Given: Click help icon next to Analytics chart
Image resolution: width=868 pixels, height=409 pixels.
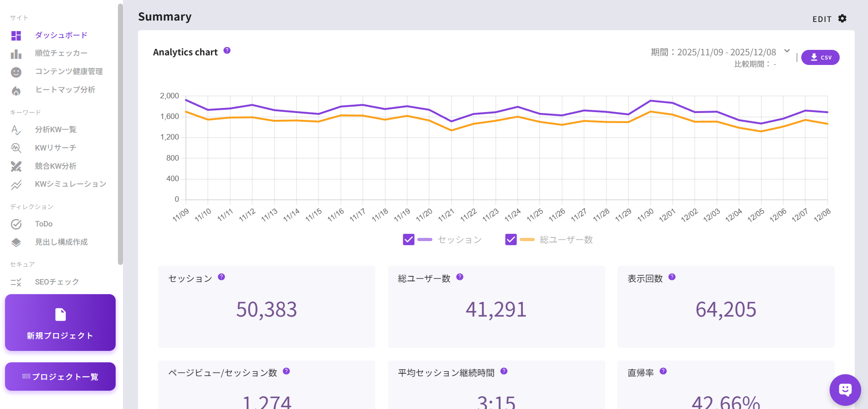Looking at the screenshot, I should (227, 51).
